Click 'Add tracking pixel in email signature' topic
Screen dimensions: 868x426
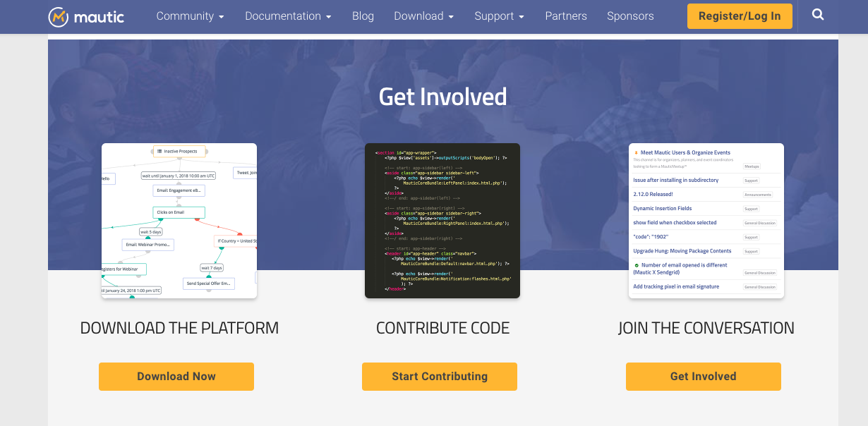point(676,286)
